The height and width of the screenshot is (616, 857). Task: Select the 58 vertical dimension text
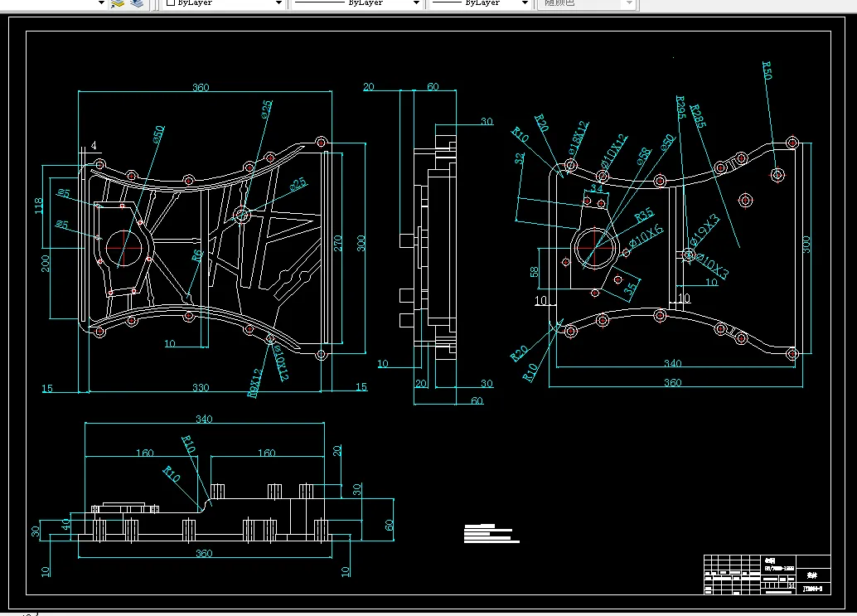click(534, 272)
